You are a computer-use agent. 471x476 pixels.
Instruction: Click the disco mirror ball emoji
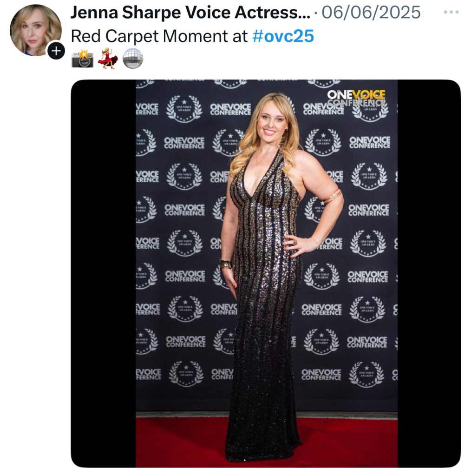point(133,58)
